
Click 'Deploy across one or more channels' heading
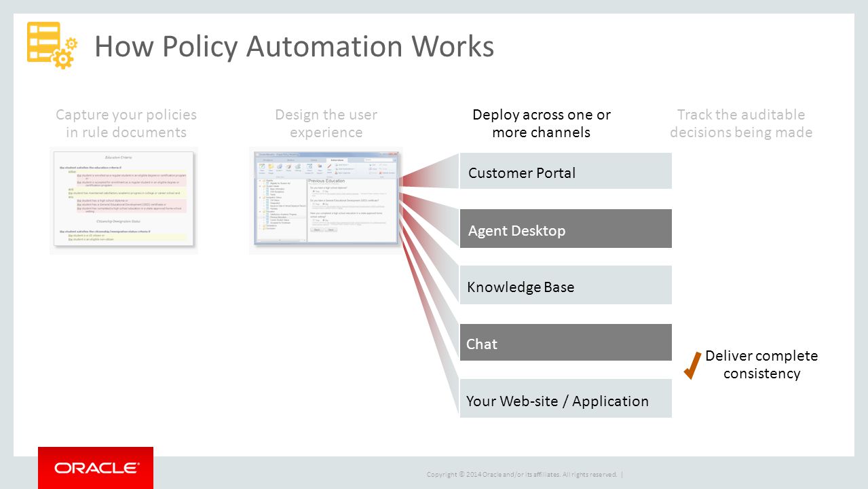point(542,123)
